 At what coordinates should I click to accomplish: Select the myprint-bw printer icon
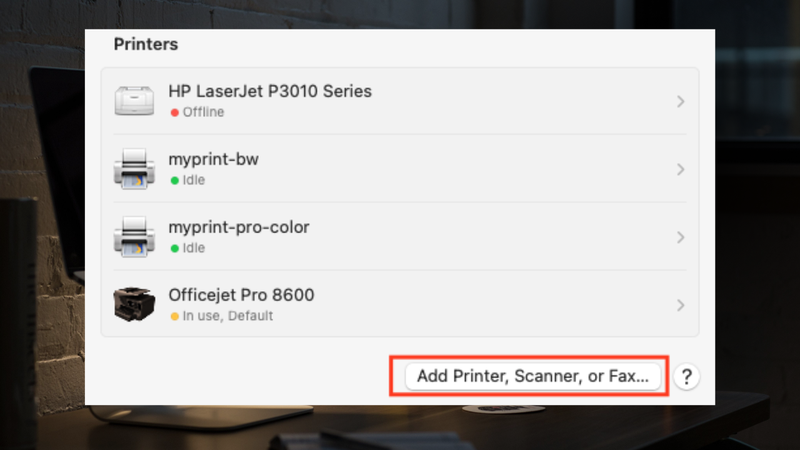pos(134,169)
